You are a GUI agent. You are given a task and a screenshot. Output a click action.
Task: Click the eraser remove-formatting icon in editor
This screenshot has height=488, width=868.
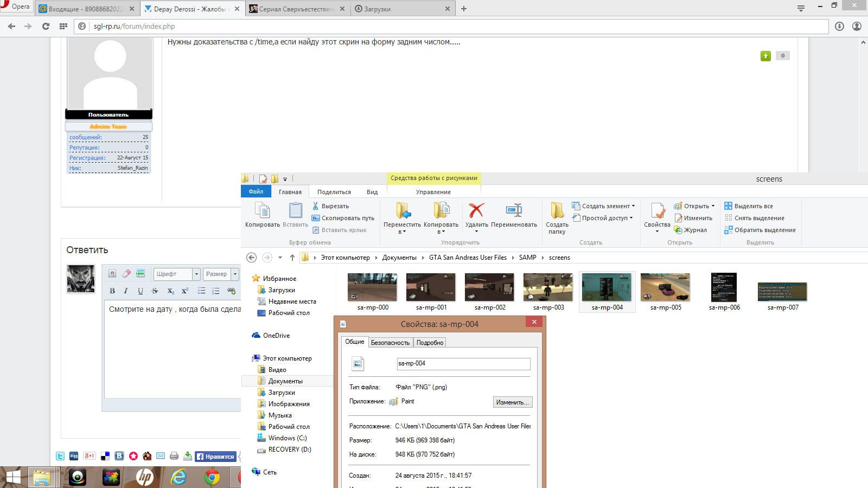(126, 274)
